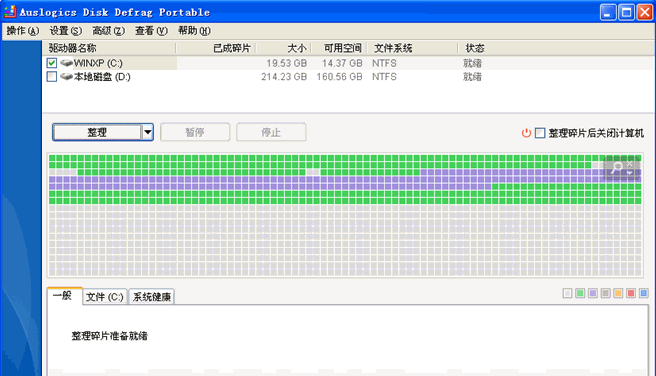
Task: Click the 本地磁盘 (D:) drive icon
Action: pos(66,77)
